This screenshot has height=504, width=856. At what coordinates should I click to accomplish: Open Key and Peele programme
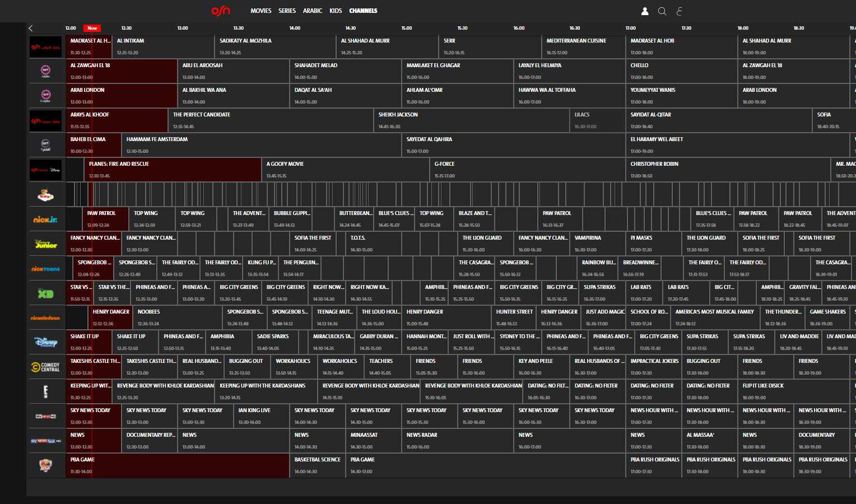(542, 367)
